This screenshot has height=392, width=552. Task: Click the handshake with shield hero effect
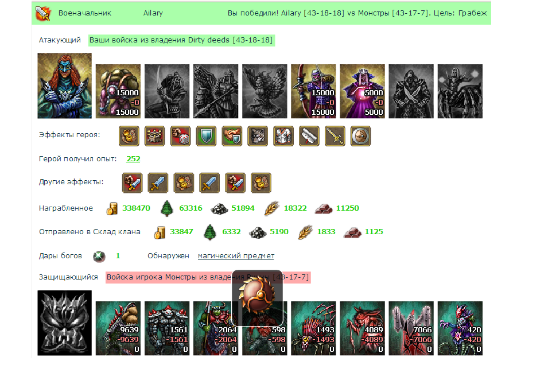coord(232,136)
